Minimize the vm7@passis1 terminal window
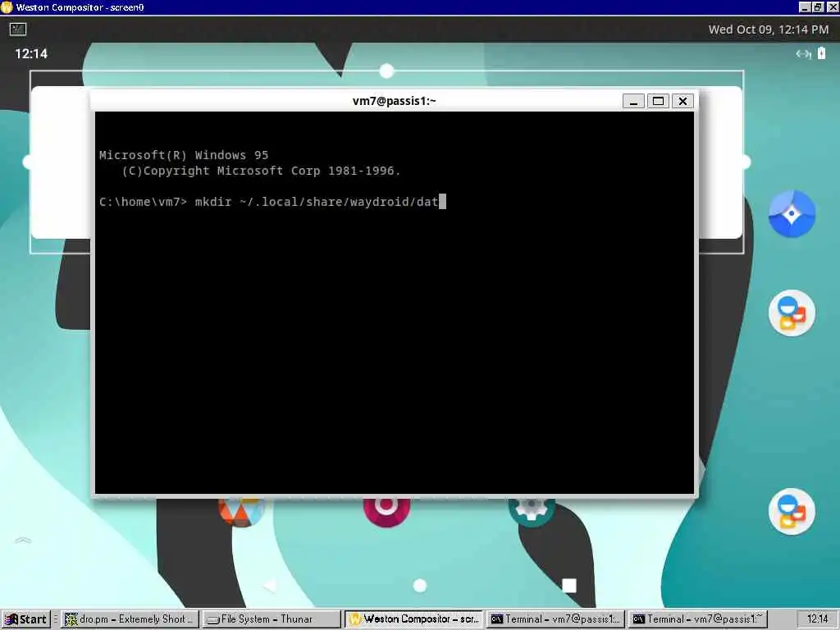The image size is (840, 630). click(633, 101)
